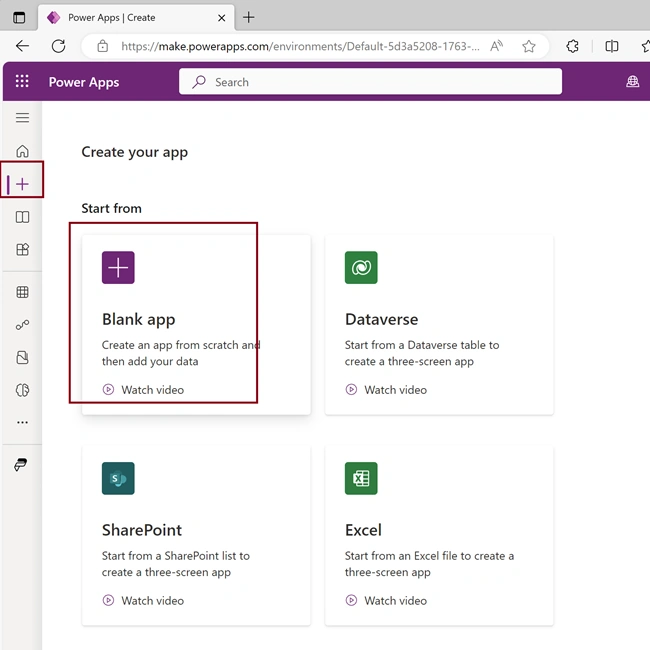Viewport: 650px width, 650px height.
Task: Click the browser address URL field
Action: click(300, 46)
